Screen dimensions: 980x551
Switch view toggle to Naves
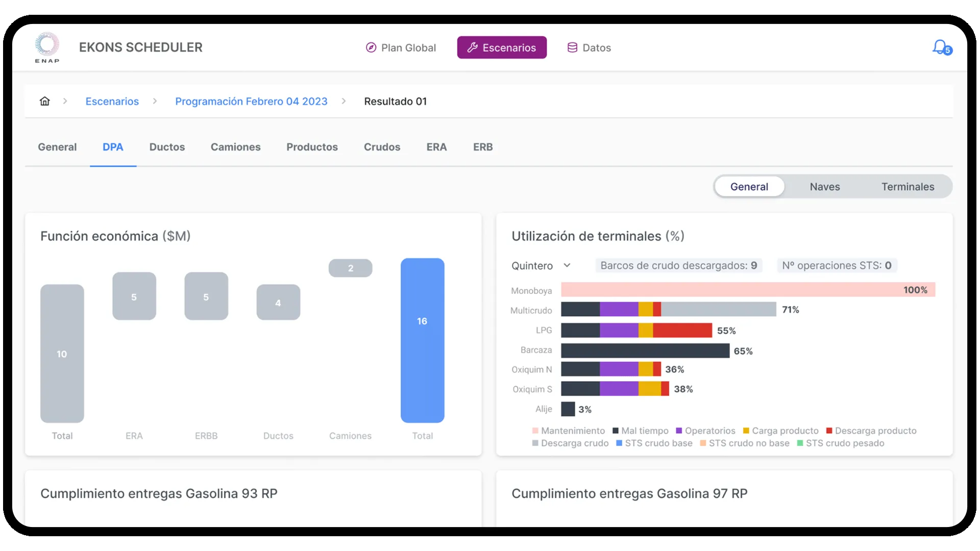pos(824,187)
